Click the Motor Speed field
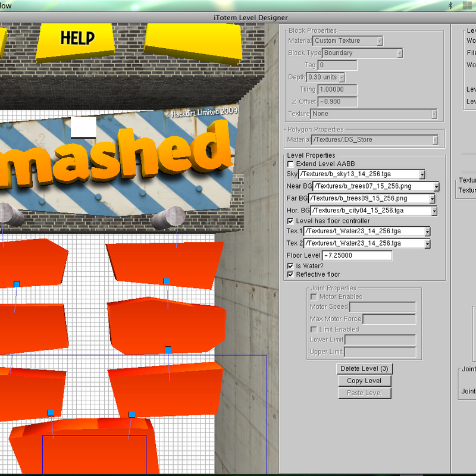 [x=383, y=307]
